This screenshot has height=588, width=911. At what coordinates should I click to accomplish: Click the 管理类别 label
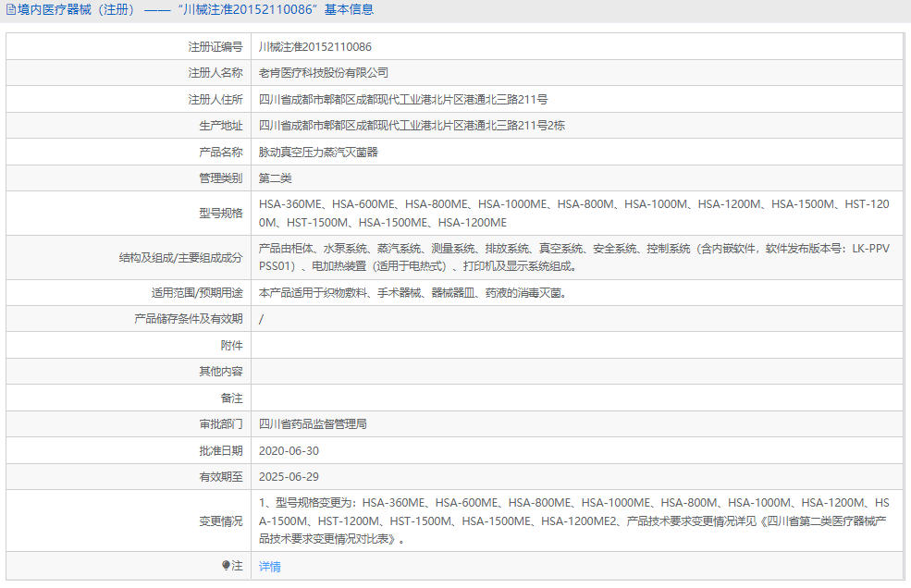pos(221,178)
